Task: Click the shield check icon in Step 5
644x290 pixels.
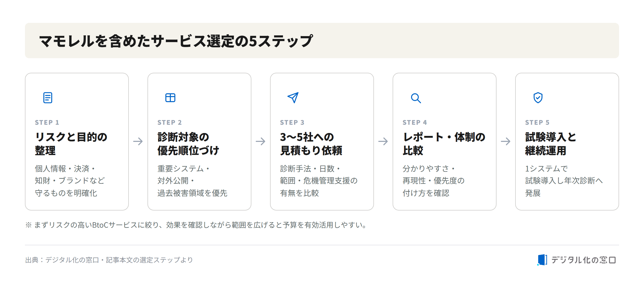Action: point(538,98)
